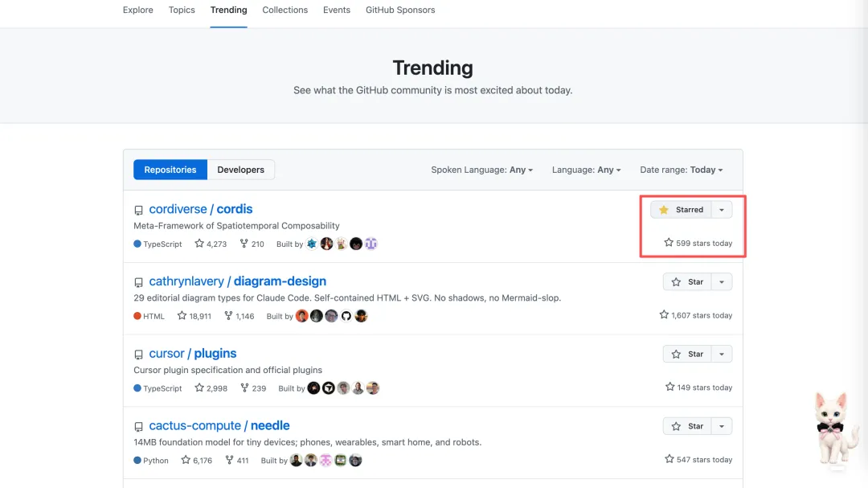
Task: Star the needle repository
Action: pyautogui.click(x=687, y=426)
